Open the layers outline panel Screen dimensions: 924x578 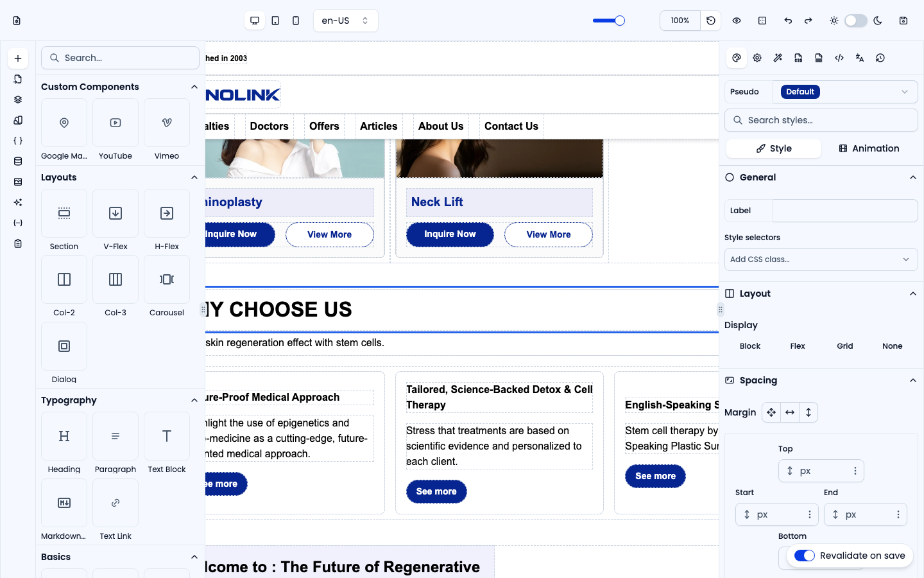[x=18, y=100]
